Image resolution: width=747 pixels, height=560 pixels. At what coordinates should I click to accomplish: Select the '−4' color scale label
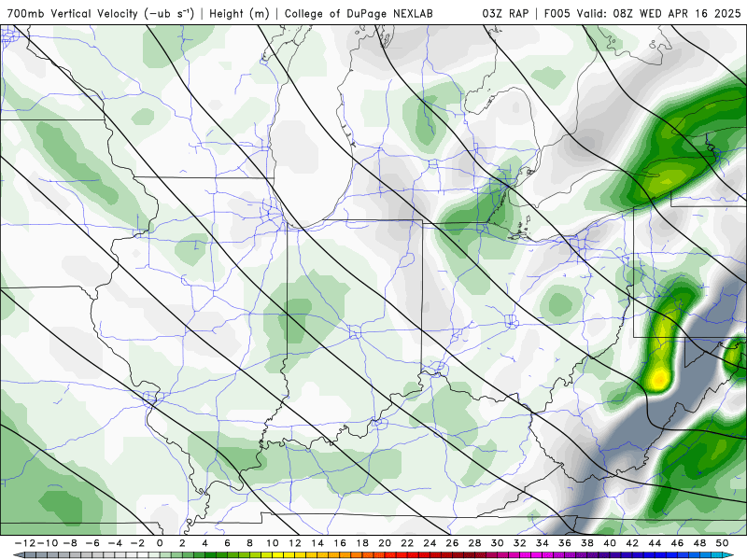point(115,543)
